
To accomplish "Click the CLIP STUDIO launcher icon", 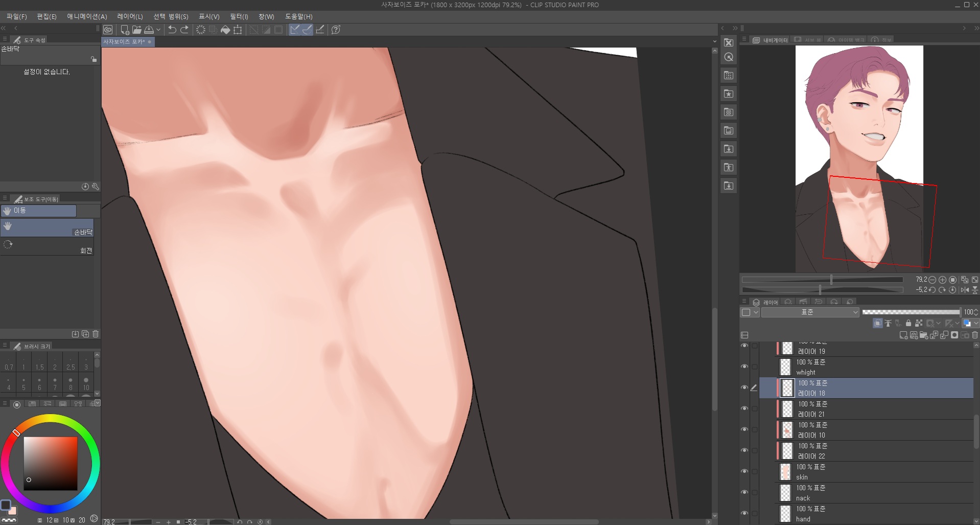I will coord(108,30).
